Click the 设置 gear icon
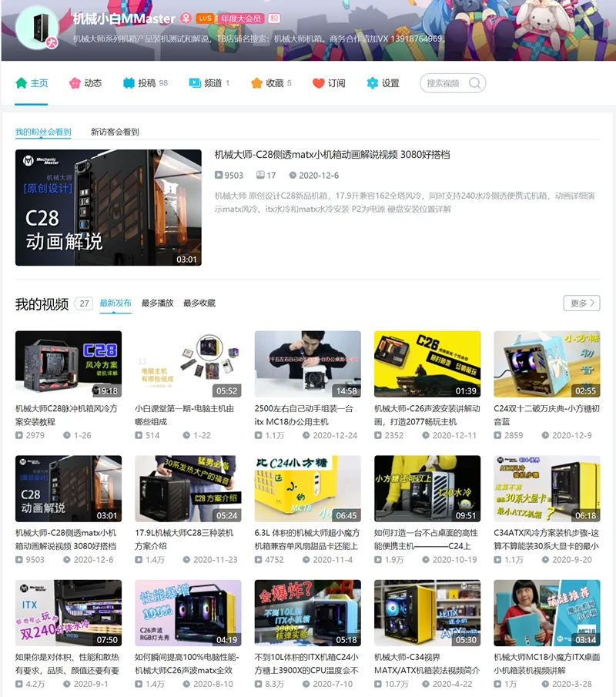 pos(373,83)
